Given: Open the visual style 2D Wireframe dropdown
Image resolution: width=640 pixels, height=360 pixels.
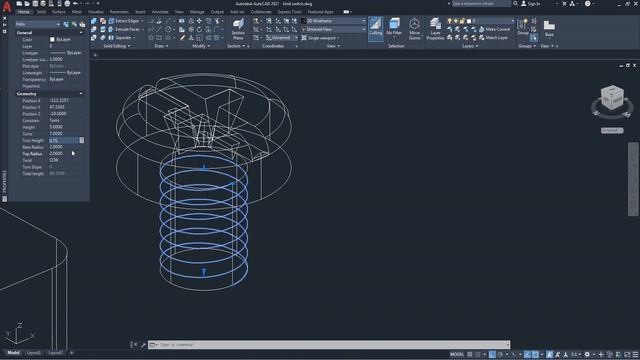Looking at the screenshot, I should click(333, 21).
